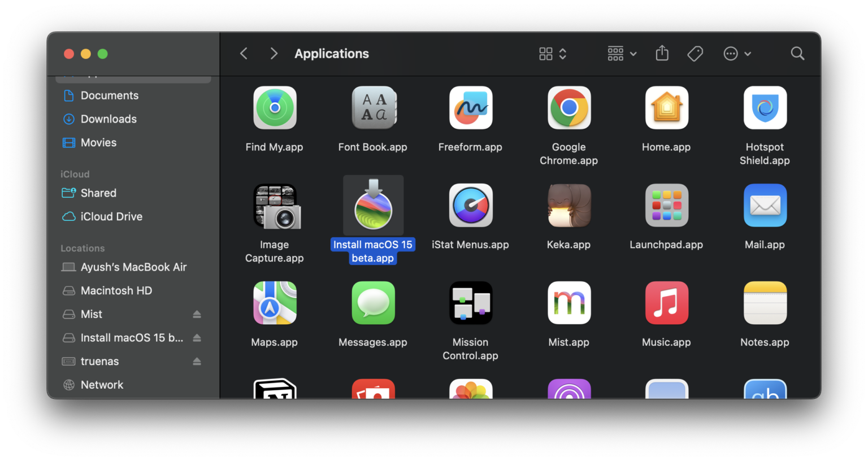Open Google Chrome.app
The height and width of the screenshot is (461, 868).
coord(569,107)
